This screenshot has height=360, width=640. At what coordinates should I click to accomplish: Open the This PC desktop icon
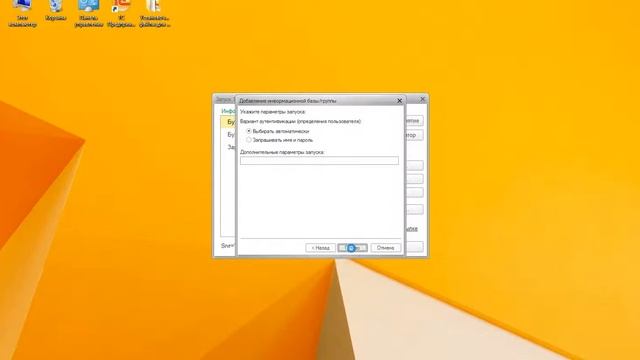point(22,13)
